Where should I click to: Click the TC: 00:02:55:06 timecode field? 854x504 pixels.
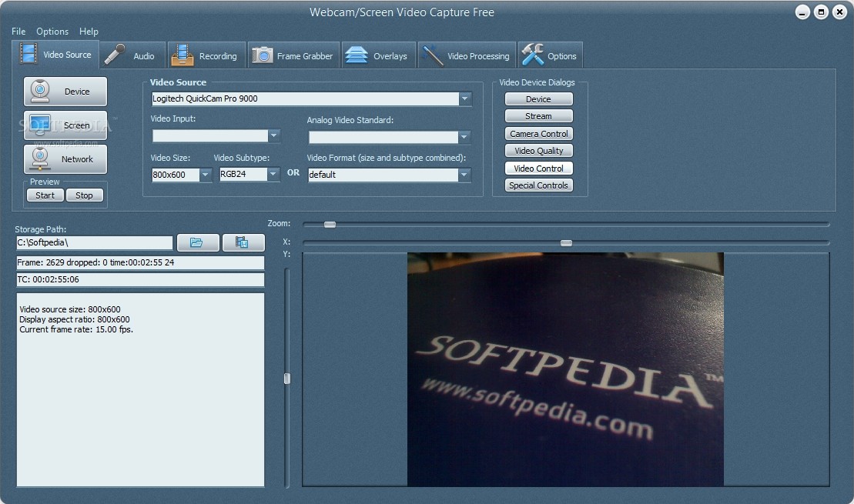coord(140,280)
